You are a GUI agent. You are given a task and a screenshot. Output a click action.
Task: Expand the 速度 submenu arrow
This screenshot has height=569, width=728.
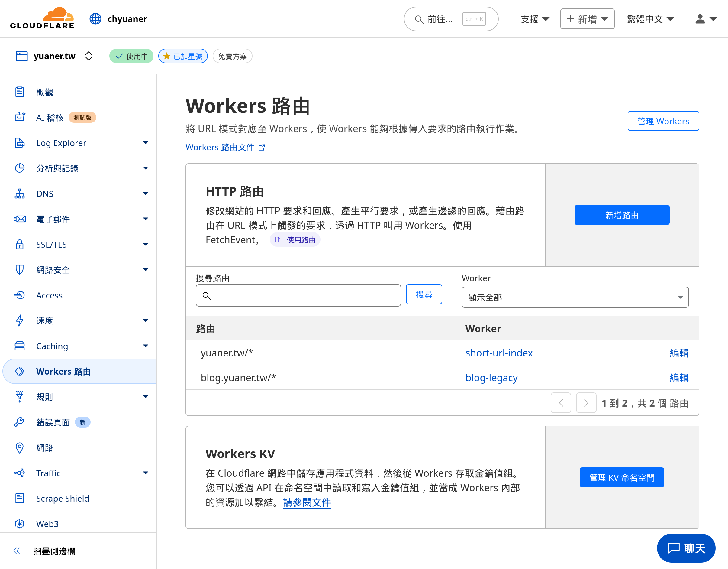click(146, 320)
